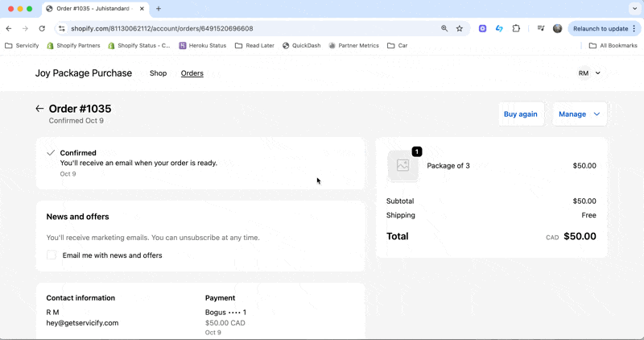Expand the Manage dropdown button
The image size is (644, 340).
pos(579,114)
